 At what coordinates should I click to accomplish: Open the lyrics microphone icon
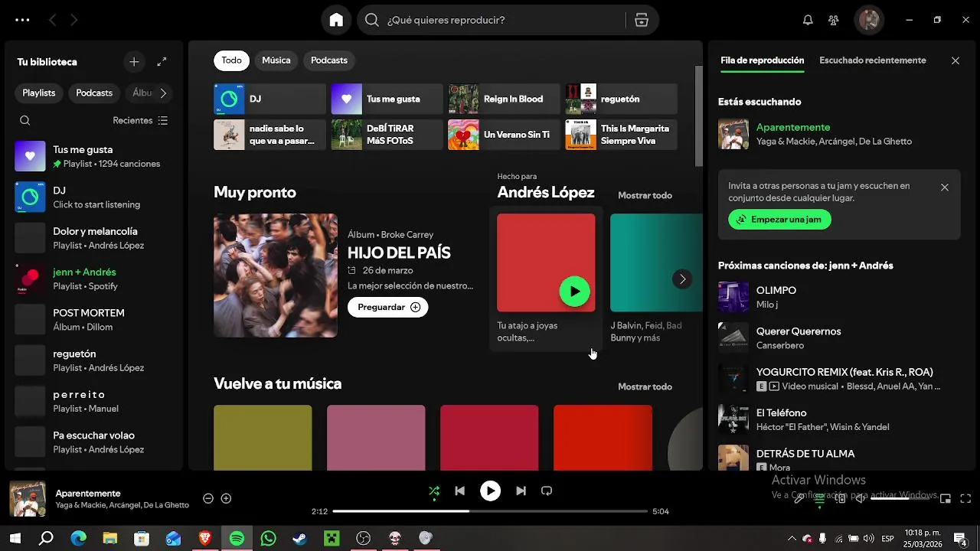(799, 499)
